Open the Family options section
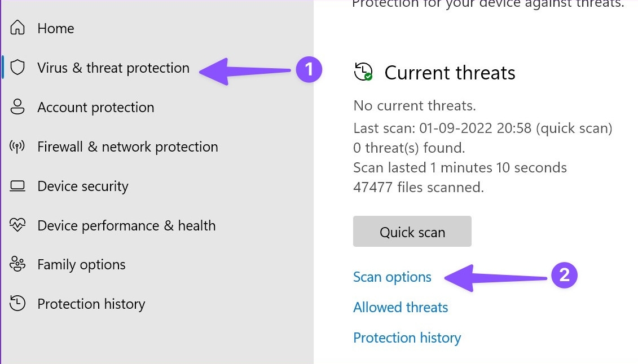 click(x=81, y=264)
